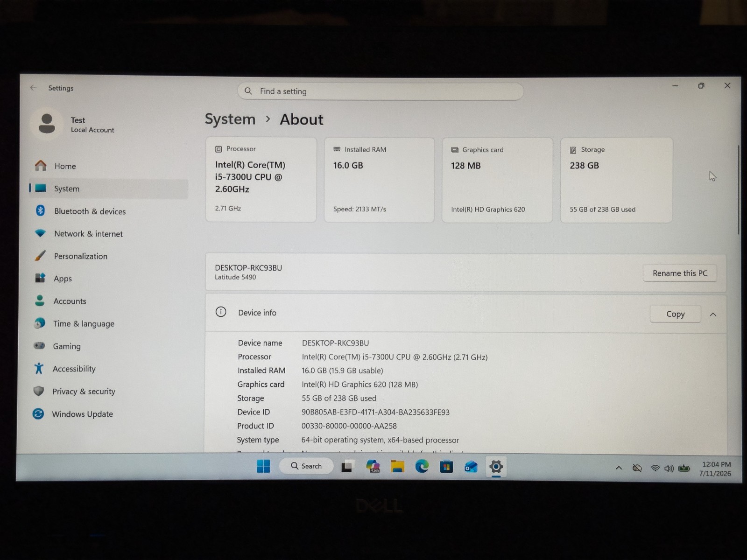The image size is (747, 560).
Task: Open Time & language settings
Action: point(108,323)
